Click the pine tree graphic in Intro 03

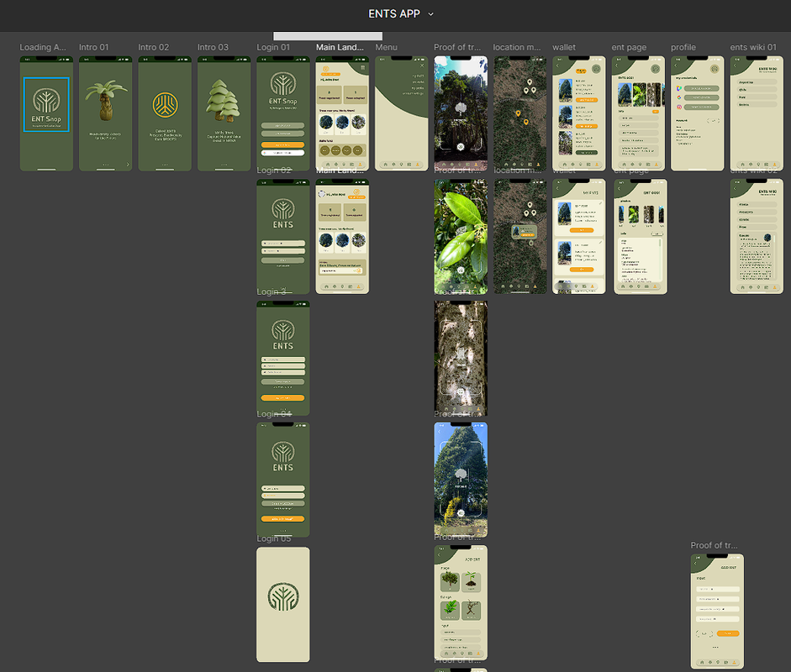[224, 100]
